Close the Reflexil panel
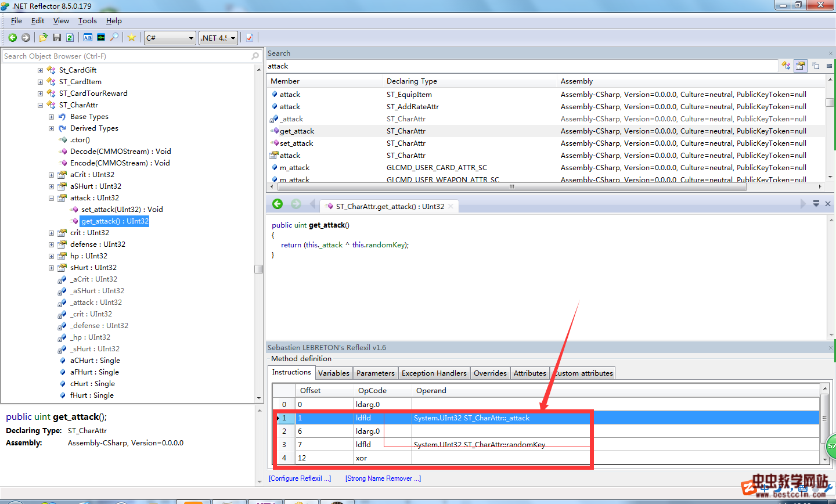The width and height of the screenshot is (836, 504). point(831,348)
